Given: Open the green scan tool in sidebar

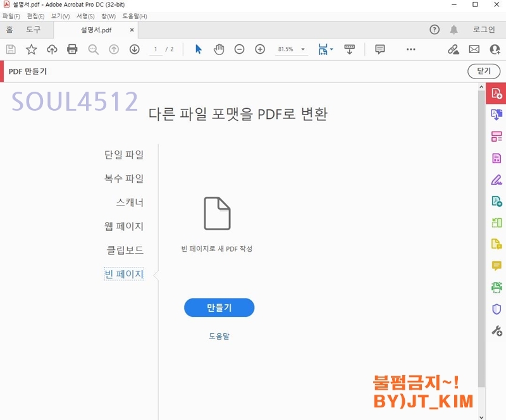Looking at the screenshot, I should pos(497,223).
